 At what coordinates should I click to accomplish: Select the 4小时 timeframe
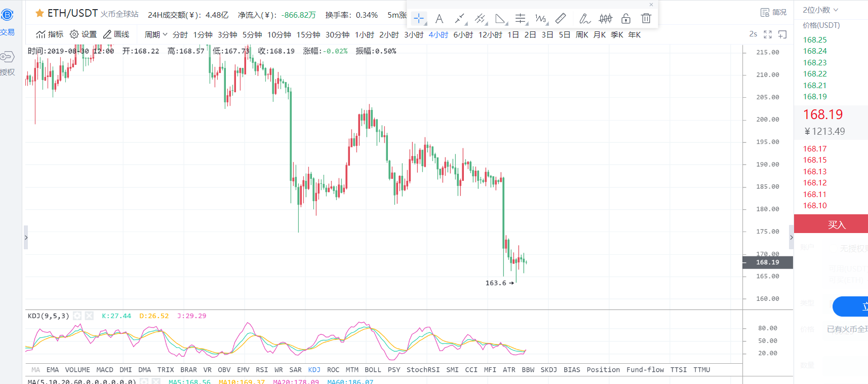coord(438,34)
